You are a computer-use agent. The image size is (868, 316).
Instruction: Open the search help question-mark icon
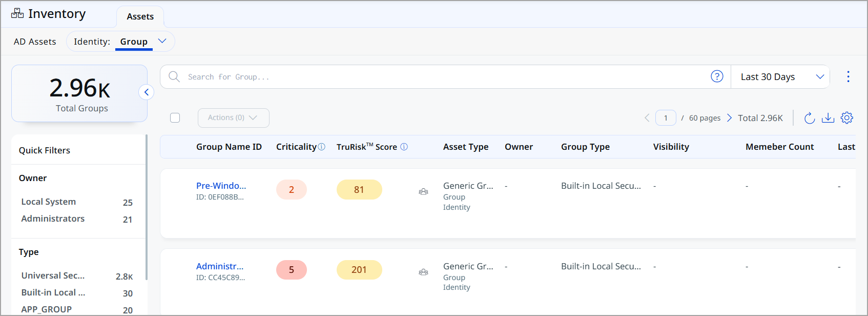tap(717, 76)
